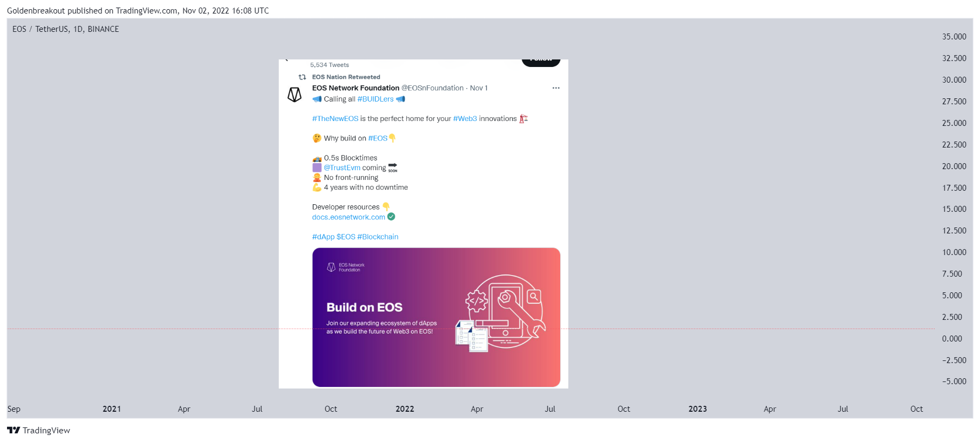Click the back arrow at tweet panel top
The height and width of the screenshot is (442, 980).
click(286, 59)
